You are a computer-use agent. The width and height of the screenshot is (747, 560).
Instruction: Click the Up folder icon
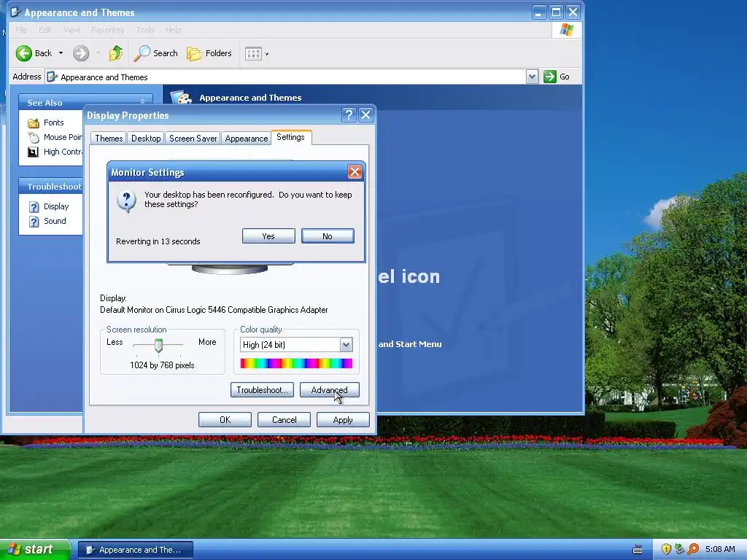click(116, 53)
